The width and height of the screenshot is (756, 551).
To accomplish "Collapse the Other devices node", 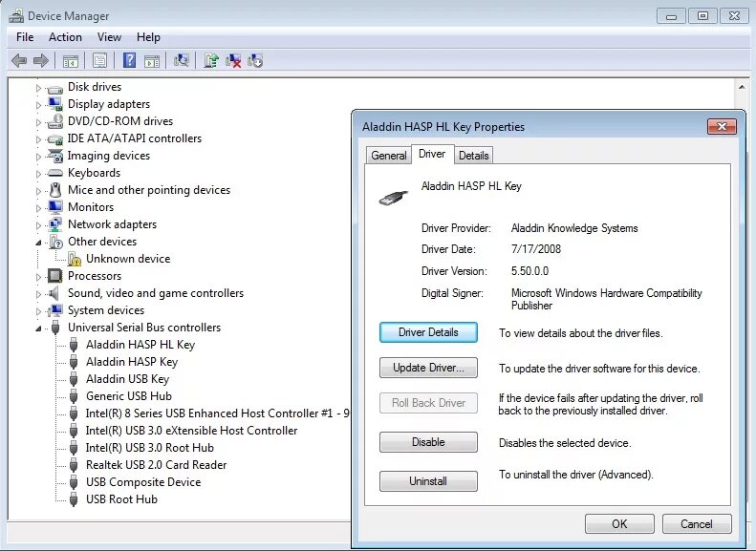I will [38, 243].
